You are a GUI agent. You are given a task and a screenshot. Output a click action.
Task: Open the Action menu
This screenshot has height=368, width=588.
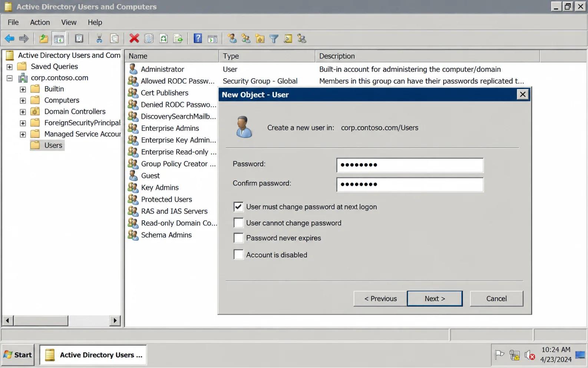tap(40, 22)
